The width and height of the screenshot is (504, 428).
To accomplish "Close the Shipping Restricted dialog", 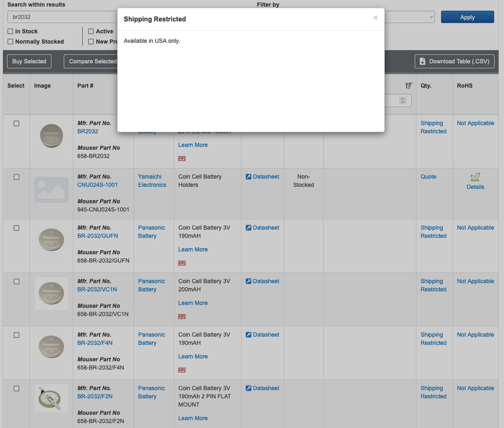I will 375,18.
